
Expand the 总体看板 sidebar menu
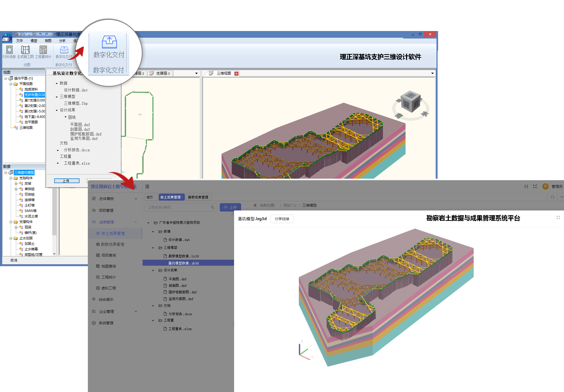(136, 199)
